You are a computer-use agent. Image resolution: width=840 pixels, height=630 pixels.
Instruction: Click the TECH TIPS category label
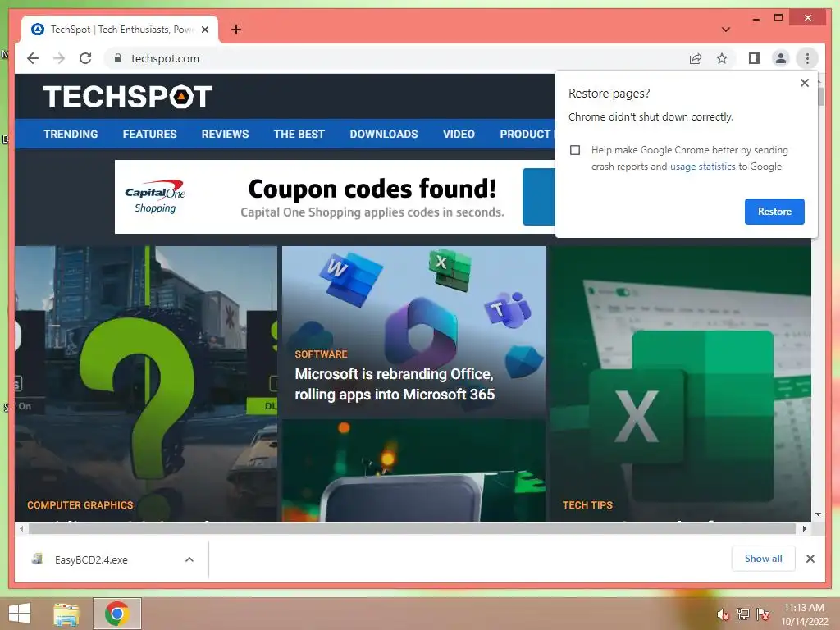587,505
